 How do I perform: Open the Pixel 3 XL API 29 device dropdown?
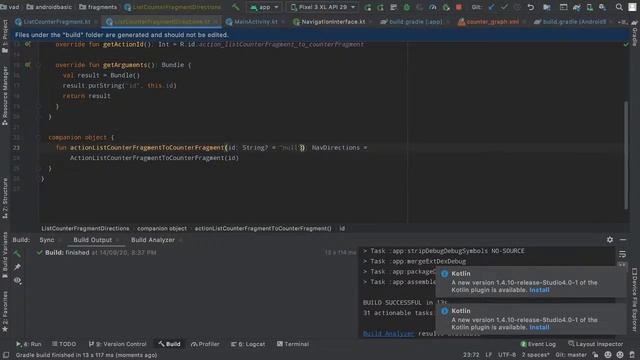click(x=322, y=7)
